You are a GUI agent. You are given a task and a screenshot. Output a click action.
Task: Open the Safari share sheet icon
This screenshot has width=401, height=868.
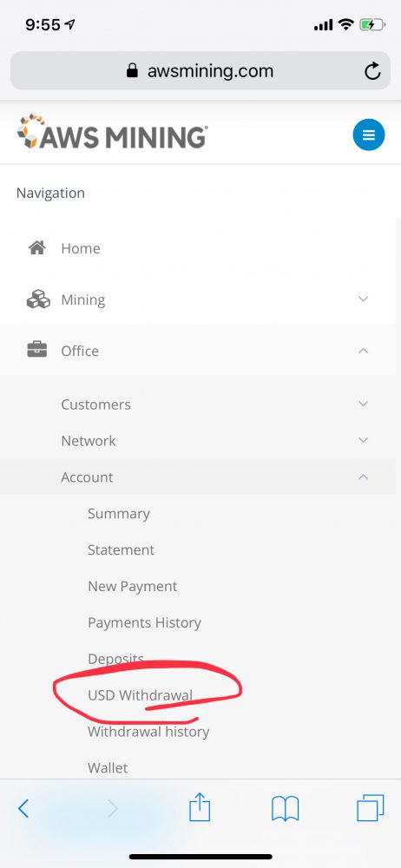pos(200,807)
